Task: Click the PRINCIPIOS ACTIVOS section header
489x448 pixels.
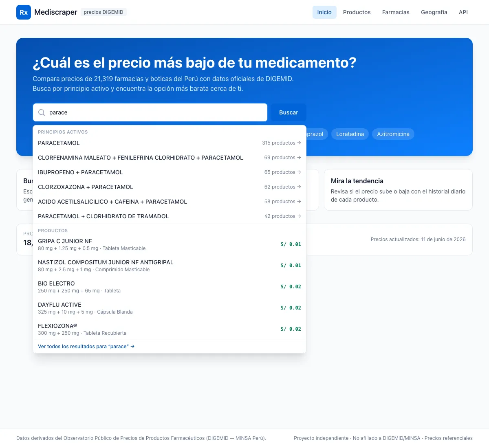Action: [x=63, y=132]
